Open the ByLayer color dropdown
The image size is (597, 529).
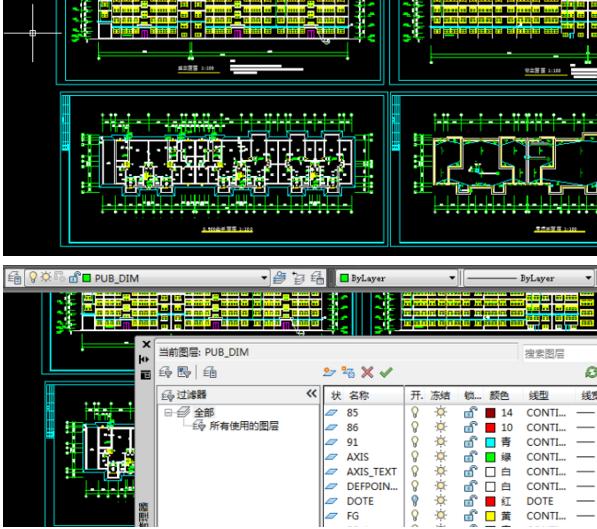452,278
